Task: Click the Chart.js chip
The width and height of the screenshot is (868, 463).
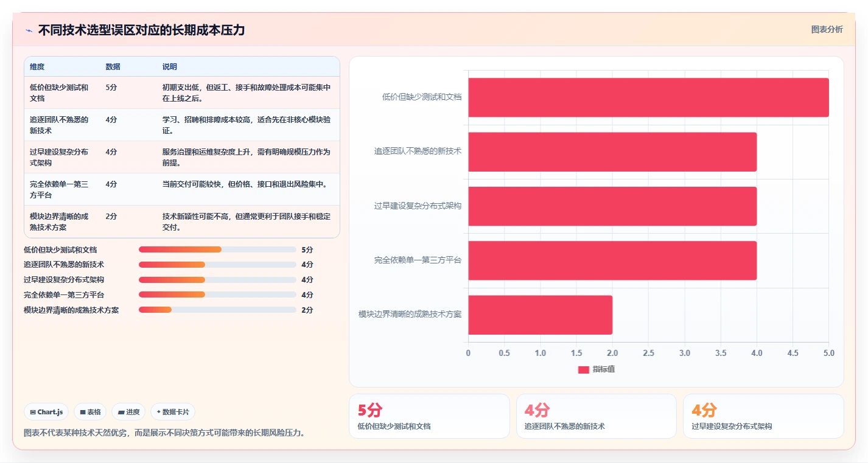Action: 46,412
